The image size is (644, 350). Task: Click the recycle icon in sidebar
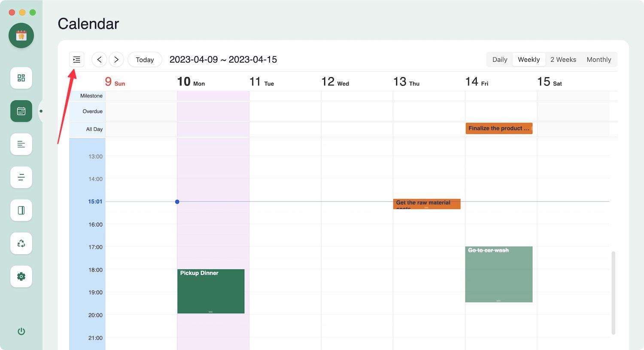pos(21,243)
